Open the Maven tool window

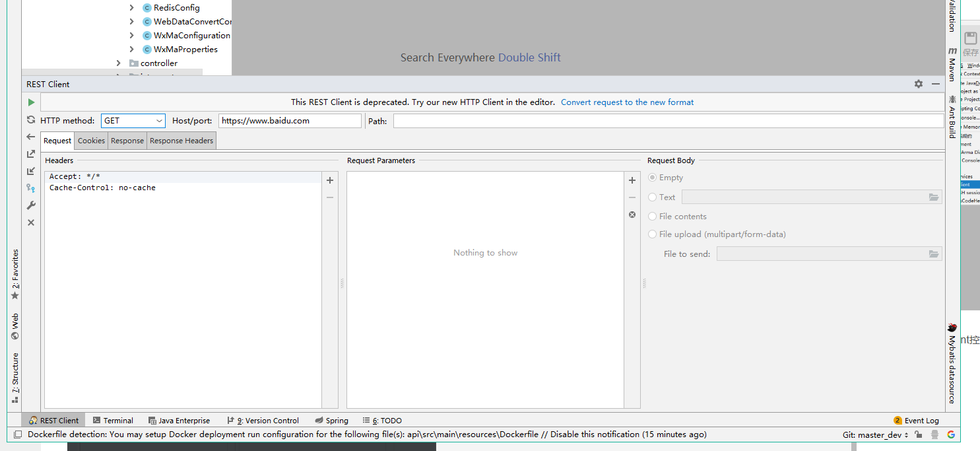(x=952, y=64)
